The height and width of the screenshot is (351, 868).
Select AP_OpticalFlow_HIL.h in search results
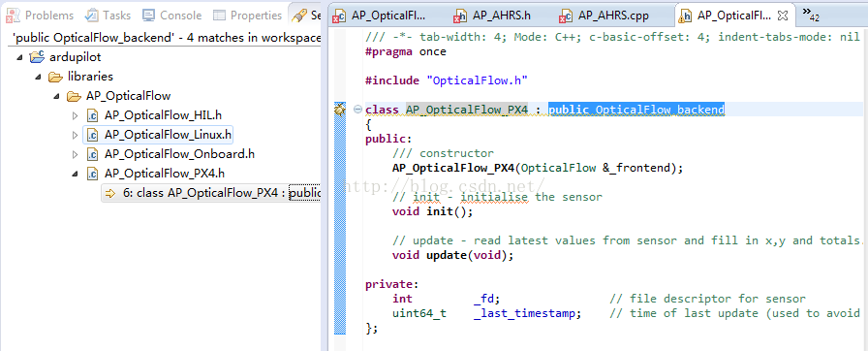coord(163,115)
